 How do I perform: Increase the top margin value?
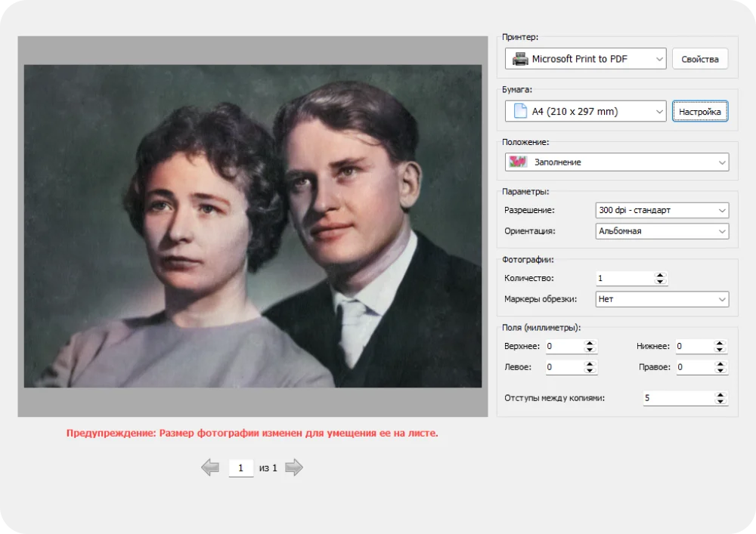tap(590, 343)
